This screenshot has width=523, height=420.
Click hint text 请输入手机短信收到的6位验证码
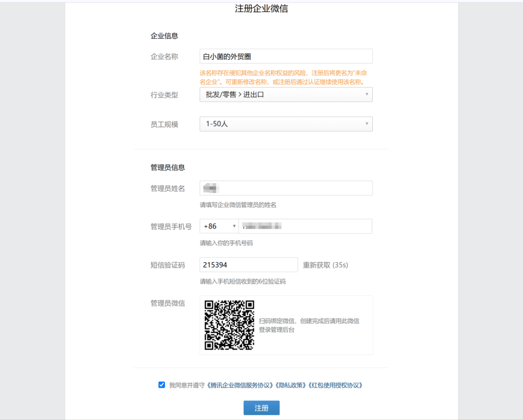243,282
